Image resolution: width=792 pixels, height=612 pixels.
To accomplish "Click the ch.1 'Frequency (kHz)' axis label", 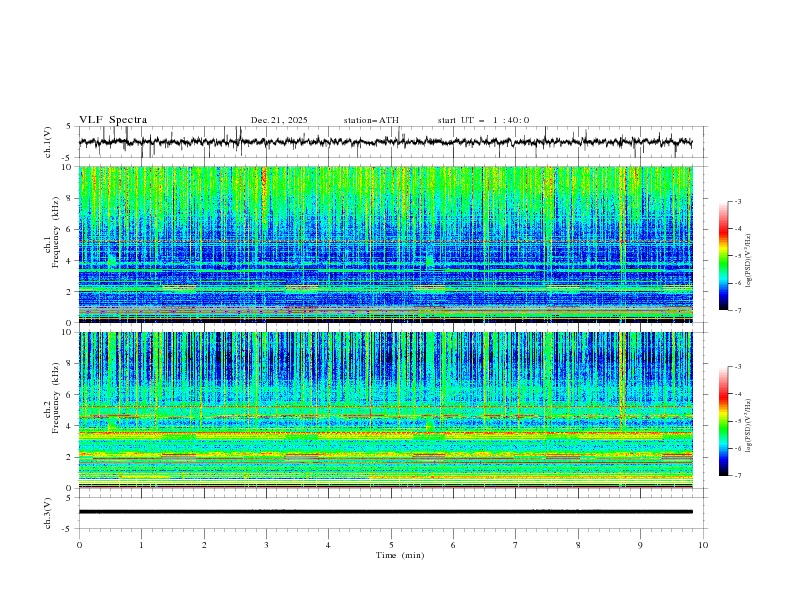I will [56, 232].
